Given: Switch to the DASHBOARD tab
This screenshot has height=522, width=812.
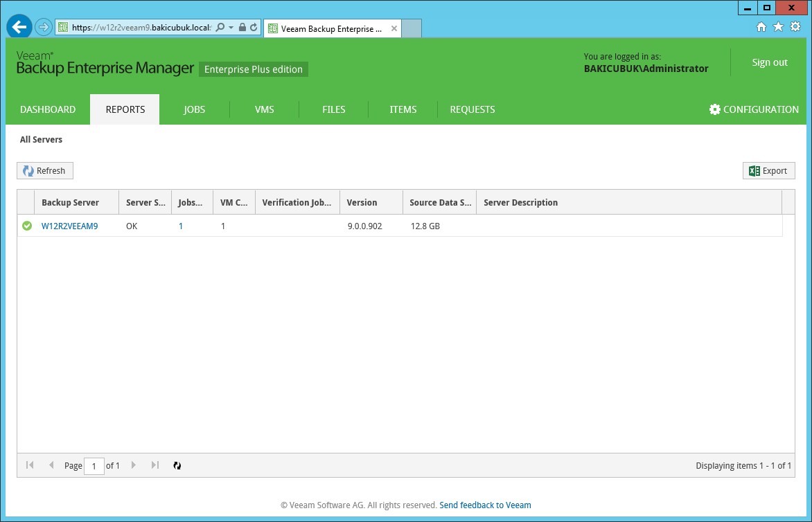Looking at the screenshot, I should coord(48,109).
